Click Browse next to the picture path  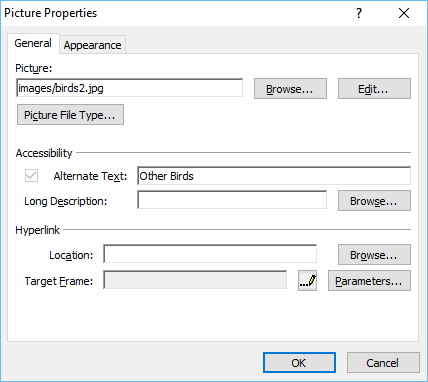coord(290,89)
